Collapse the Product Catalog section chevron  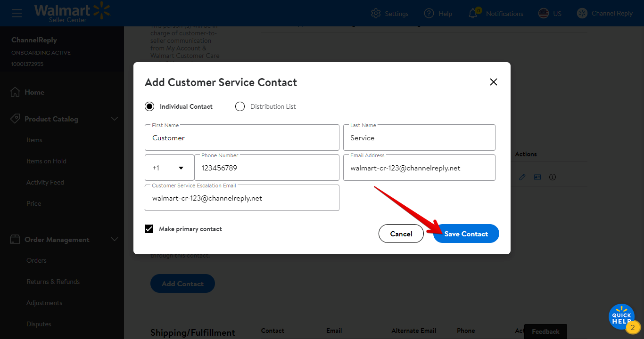[115, 119]
